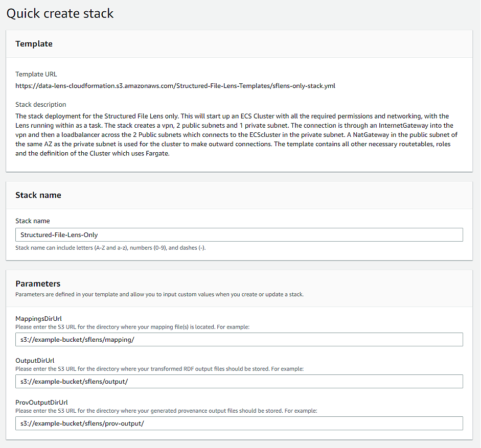The height and width of the screenshot is (448, 481).
Task: Click the MappingsDirUrl parameter label
Action: pos(39,319)
